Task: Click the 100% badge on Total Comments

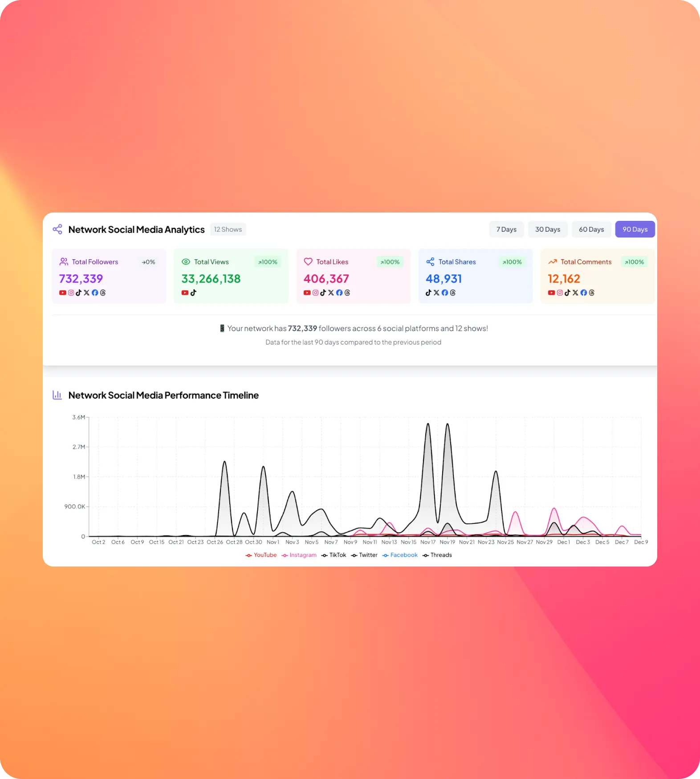Action: [635, 262]
